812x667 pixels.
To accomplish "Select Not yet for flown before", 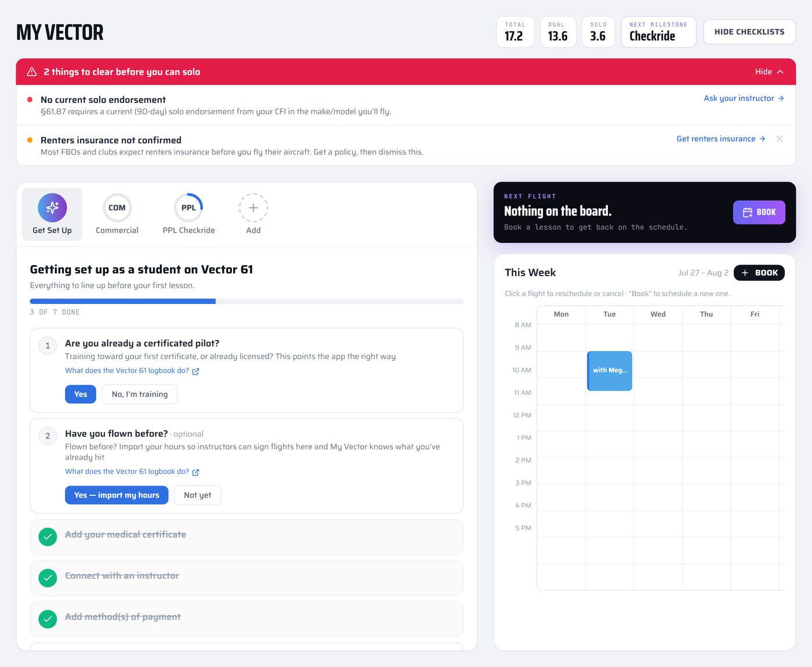I will pos(198,495).
